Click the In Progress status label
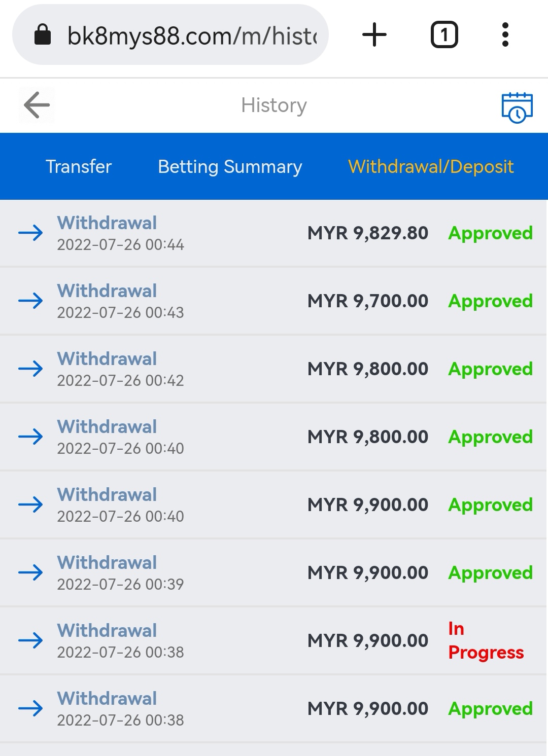This screenshot has height=756, width=548. tap(485, 640)
